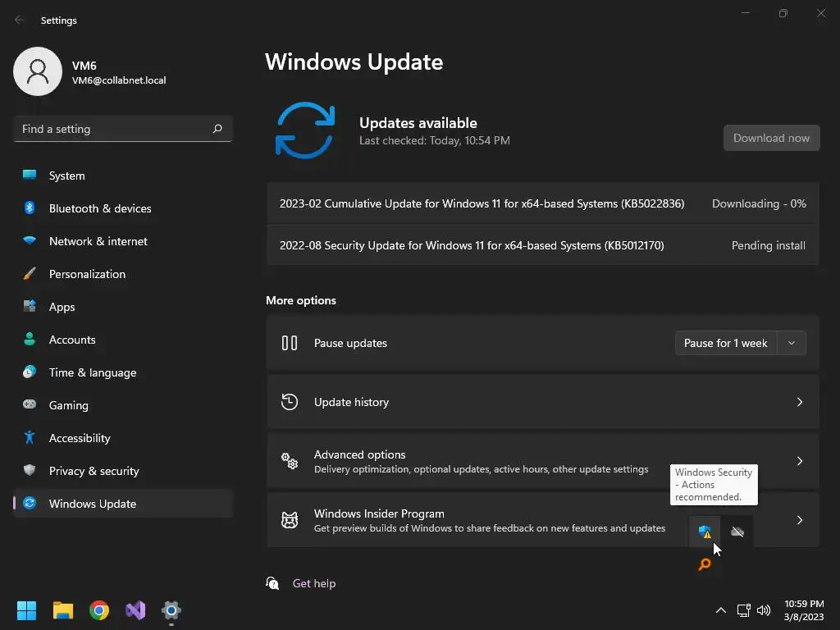Image resolution: width=840 pixels, height=630 pixels.
Task: Click Pause for 1 week button
Action: coord(725,343)
